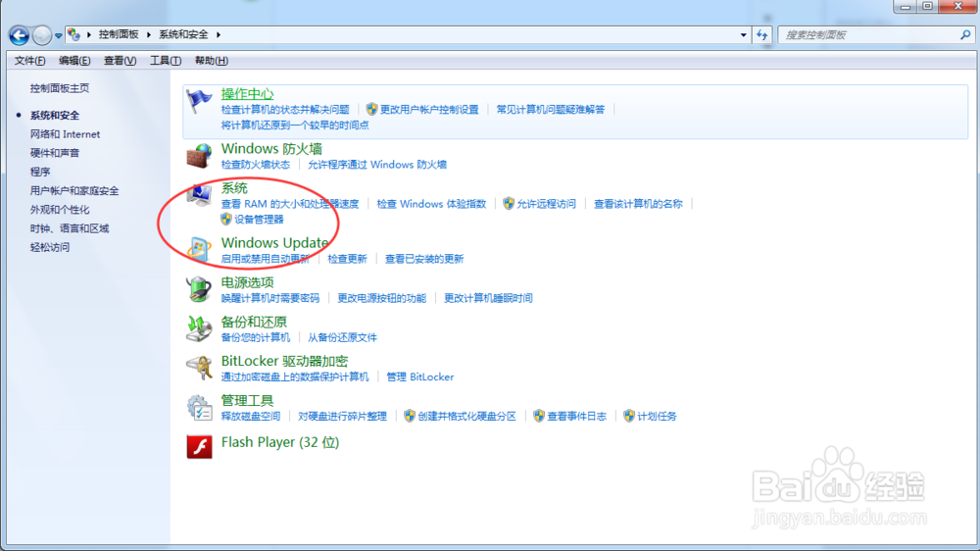Viewport: 980px width, 551px height.
Task: Expand the arrow after 控制面板 breadcrumb
Action: point(149,34)
